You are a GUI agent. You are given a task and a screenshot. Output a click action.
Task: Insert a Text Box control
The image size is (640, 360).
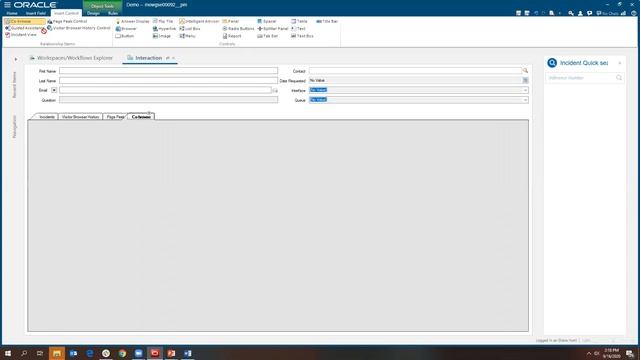pyautogui.click(x=302, y=36)
